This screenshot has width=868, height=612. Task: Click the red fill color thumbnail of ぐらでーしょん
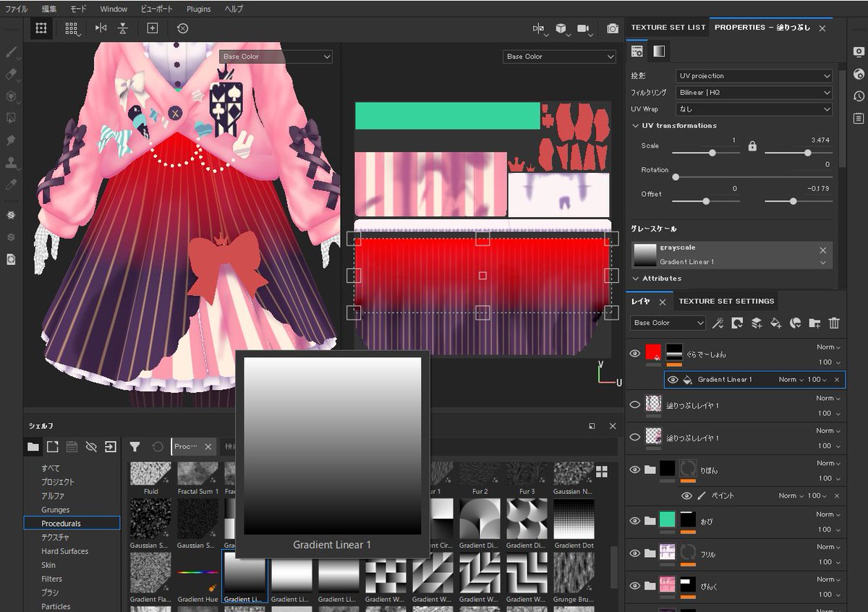tap(653, 352)
